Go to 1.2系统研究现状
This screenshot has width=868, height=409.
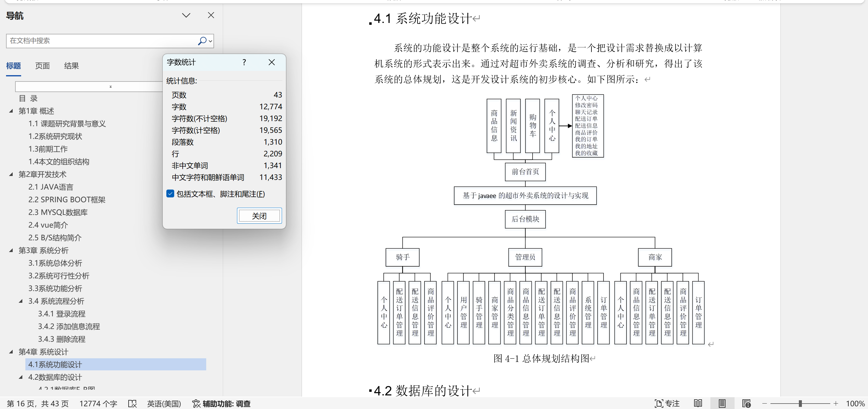[x=55, y=136]
